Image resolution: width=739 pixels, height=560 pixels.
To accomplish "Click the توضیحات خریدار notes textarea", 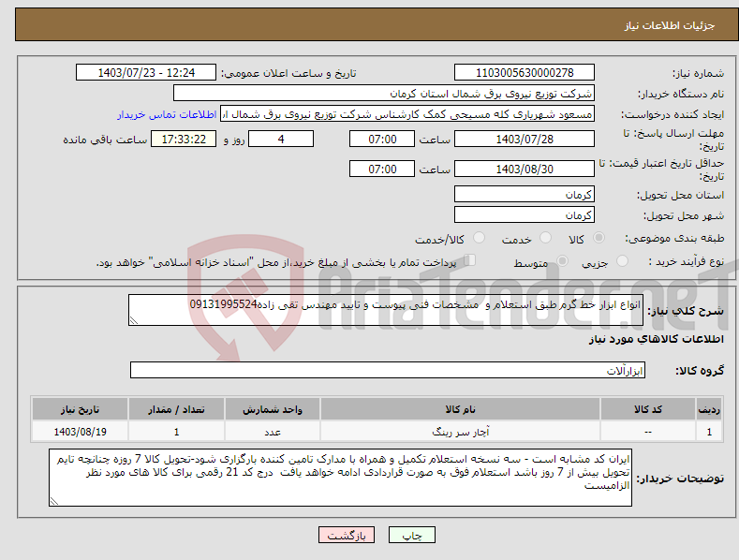I will 340,478.
